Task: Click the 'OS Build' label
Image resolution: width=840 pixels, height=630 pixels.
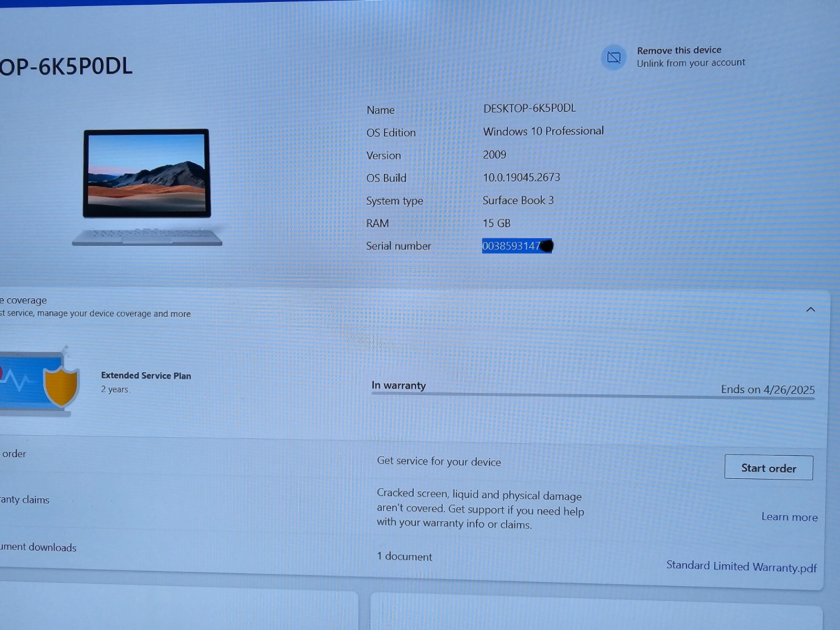Action: coord(386,178)
